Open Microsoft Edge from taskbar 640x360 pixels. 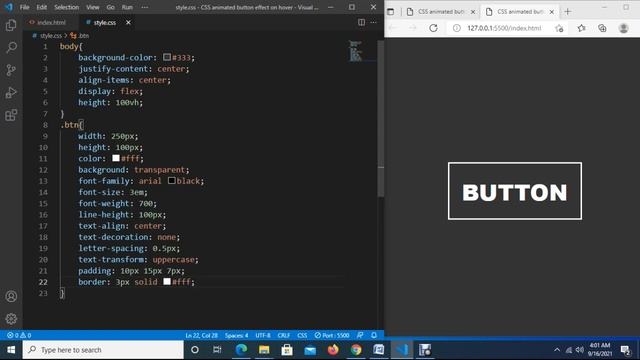(241, 350)
